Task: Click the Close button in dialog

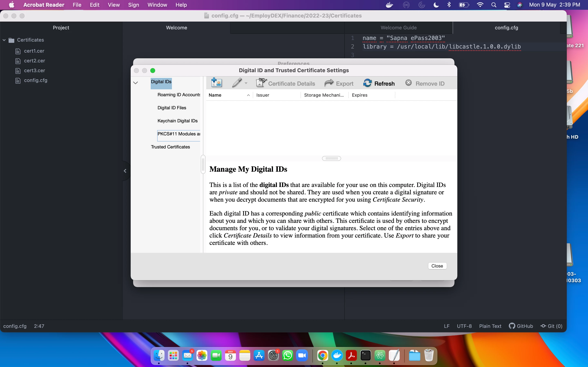Action: (x=437, y=266)
